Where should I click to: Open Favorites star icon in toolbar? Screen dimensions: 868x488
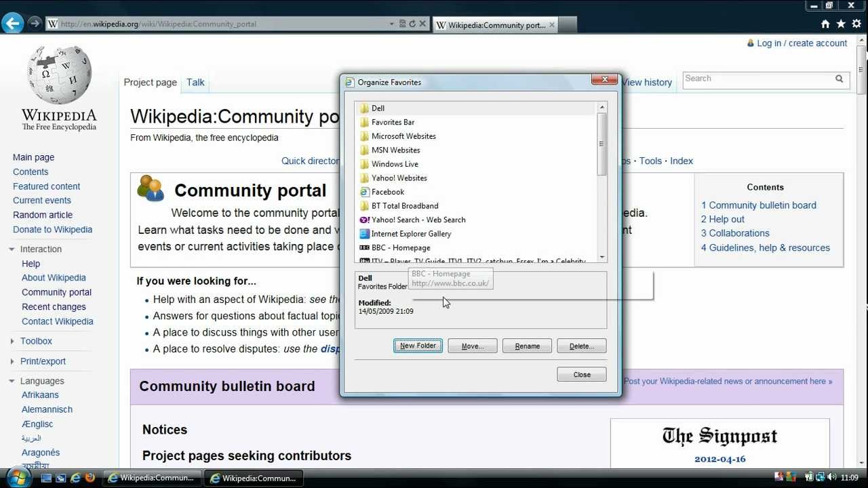[841, 24]
